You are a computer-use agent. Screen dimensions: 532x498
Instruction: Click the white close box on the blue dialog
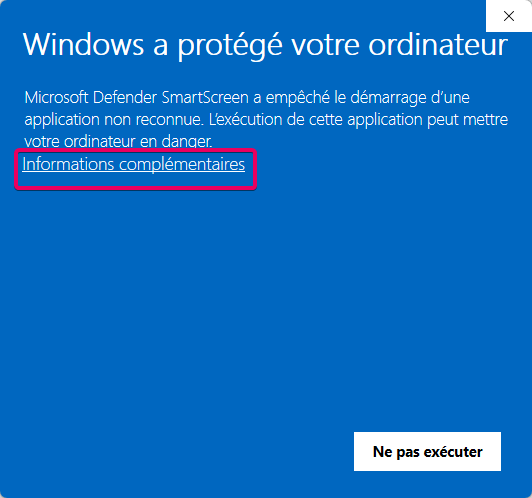[509, 16]
